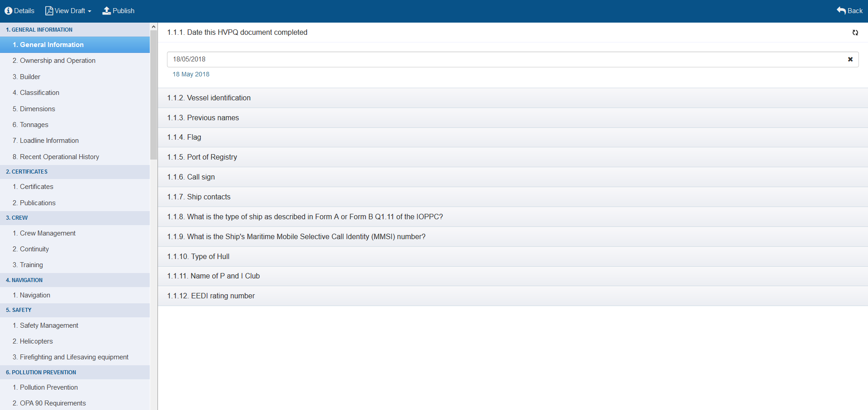Viewport: 868px width, 410px height.
Task: Click the 2. CERTIFICATES chapter header
Action: pyautogui.click(x=75, y=172)
